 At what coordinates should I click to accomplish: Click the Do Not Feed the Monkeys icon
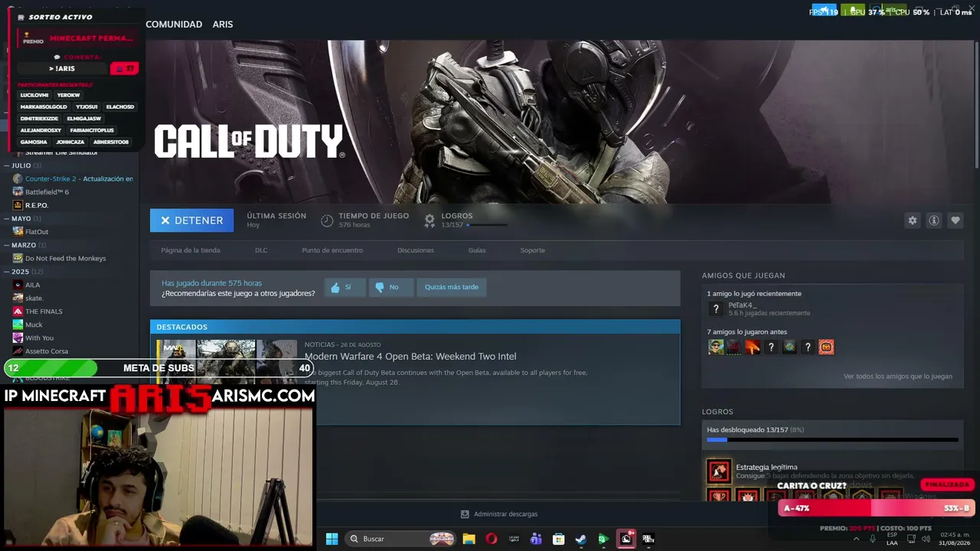click(18, 259)
